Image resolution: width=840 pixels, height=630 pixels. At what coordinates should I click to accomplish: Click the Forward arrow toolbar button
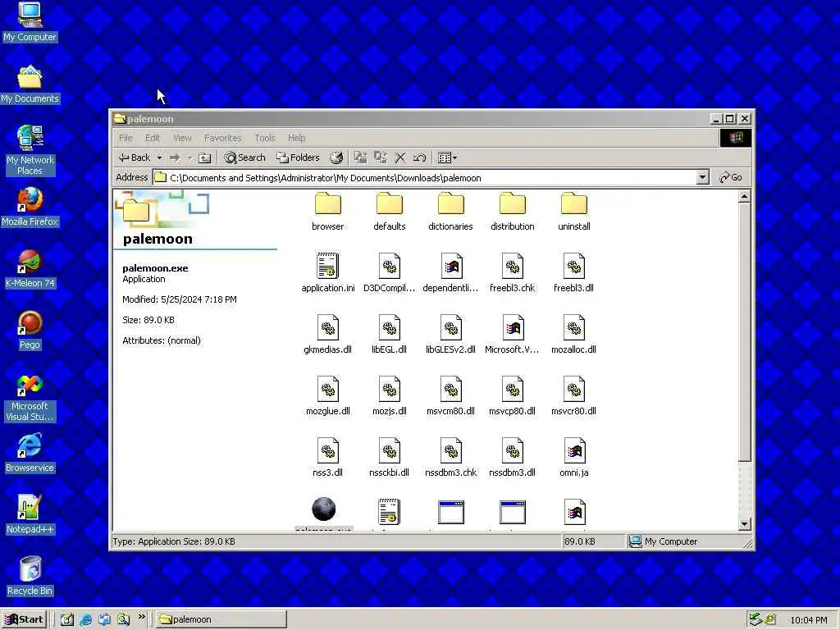(175, 157)
